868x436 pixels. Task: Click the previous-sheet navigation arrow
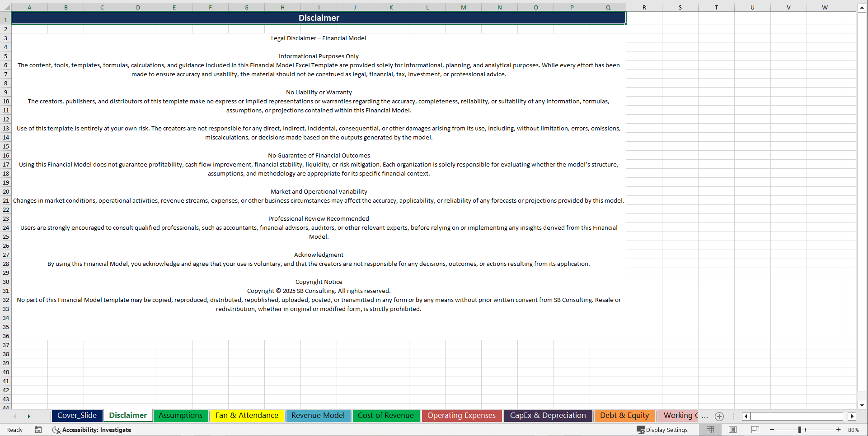[14, 416]
